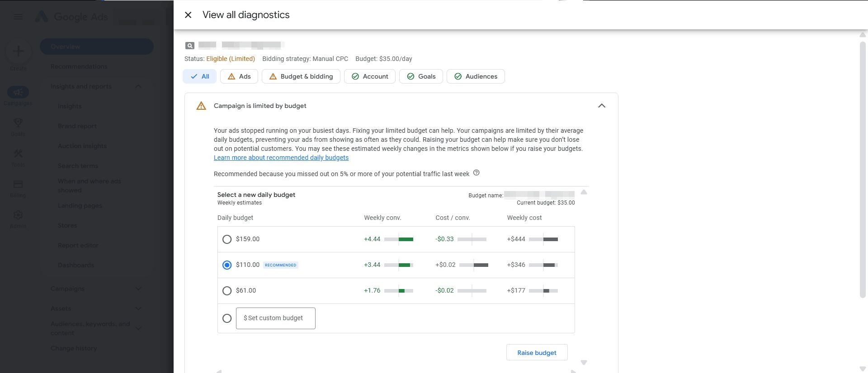Select the $159.00 daily budget option

[227, 239]
